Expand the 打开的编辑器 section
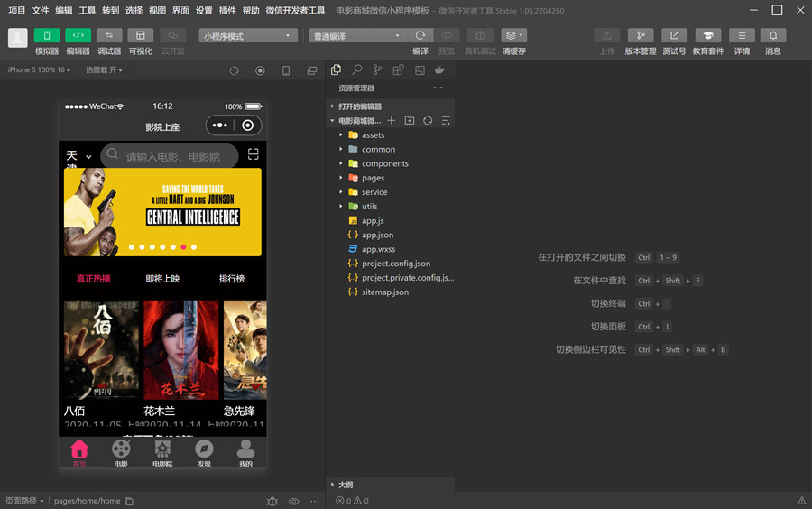This screenshot has height=509, width=812. pyautogui.click(x=390, y=106)
